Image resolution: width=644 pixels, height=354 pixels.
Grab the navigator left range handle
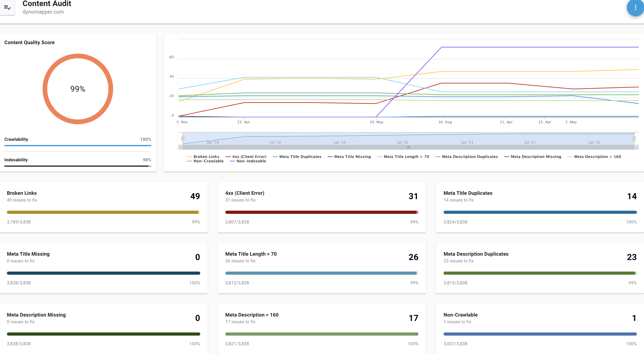[183, 138]
